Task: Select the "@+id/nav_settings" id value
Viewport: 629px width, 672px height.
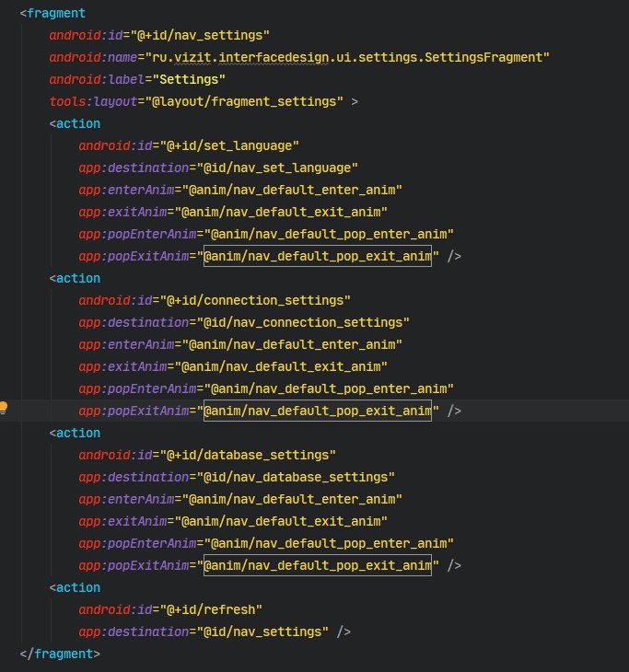Action: point(199,35)
